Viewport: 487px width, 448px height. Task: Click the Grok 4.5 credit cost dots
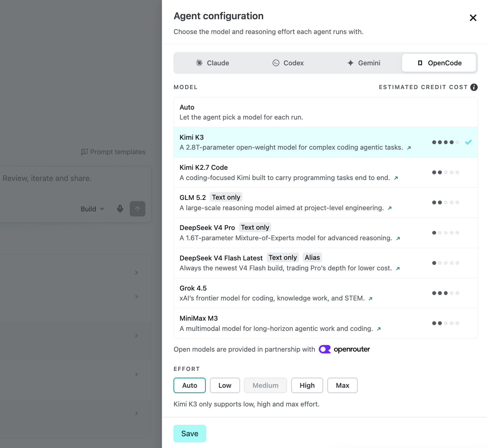(446, 293)
